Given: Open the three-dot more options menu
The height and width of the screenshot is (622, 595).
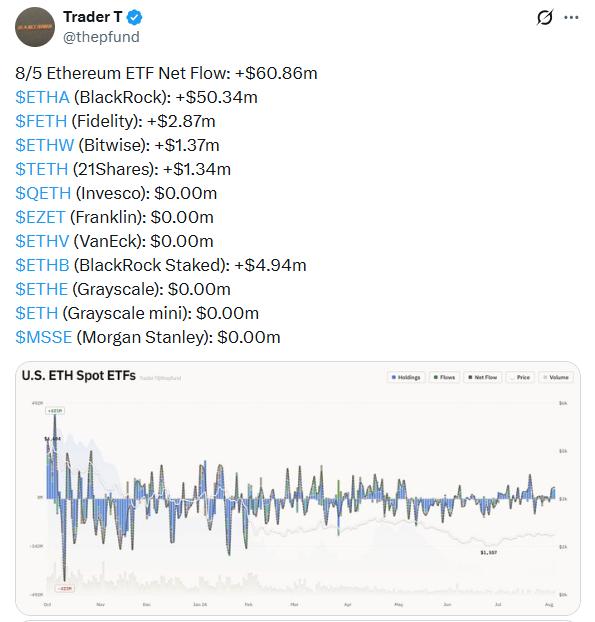Looking at the screenshot, I should click(571, 17).
